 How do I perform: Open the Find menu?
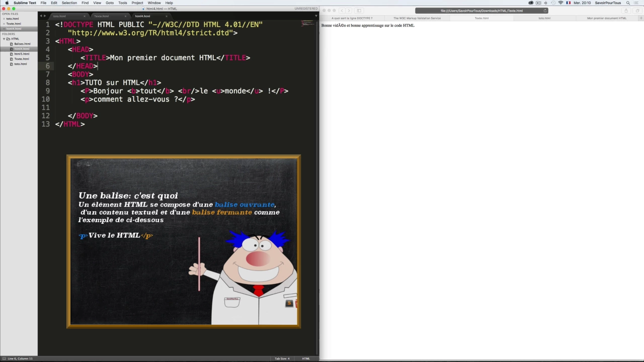point(85,3)
